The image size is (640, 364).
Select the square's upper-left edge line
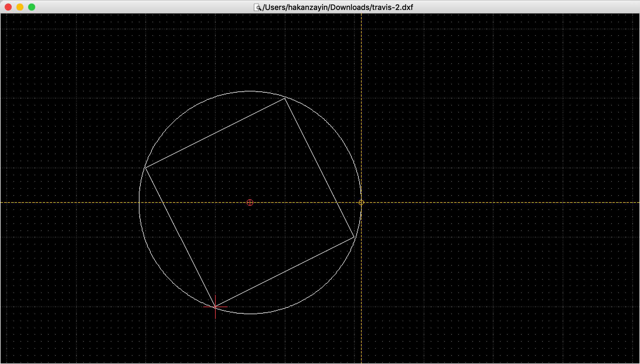(x=215, y=133)
